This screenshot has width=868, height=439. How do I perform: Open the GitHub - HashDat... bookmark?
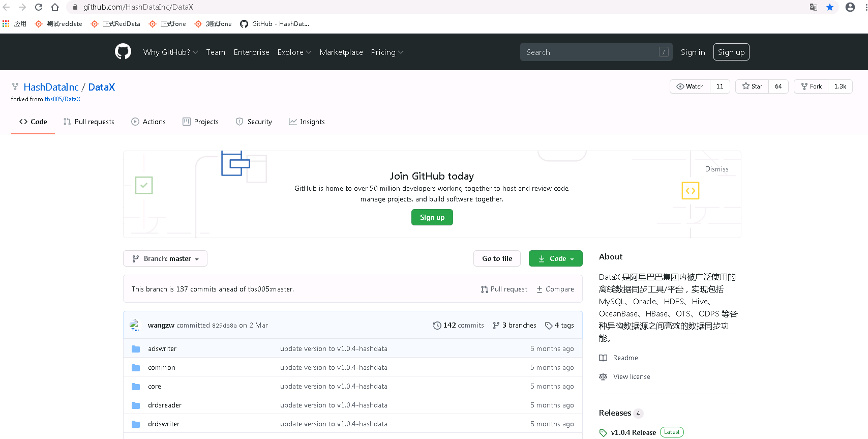275,24
